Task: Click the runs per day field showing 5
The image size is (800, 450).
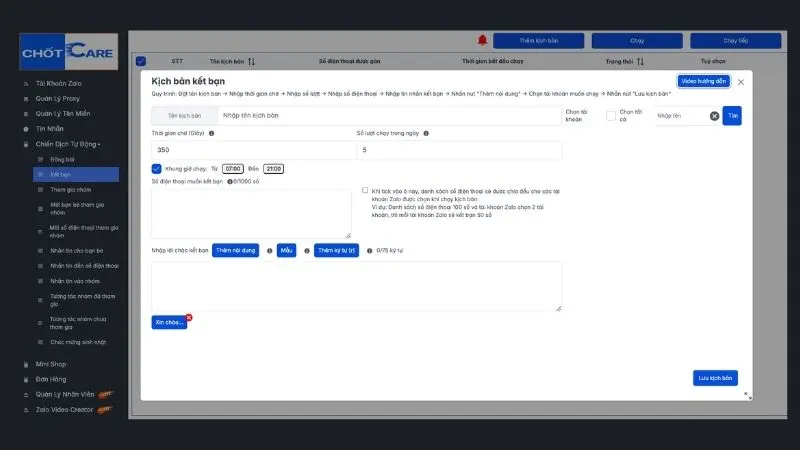Action: [459, 150]
